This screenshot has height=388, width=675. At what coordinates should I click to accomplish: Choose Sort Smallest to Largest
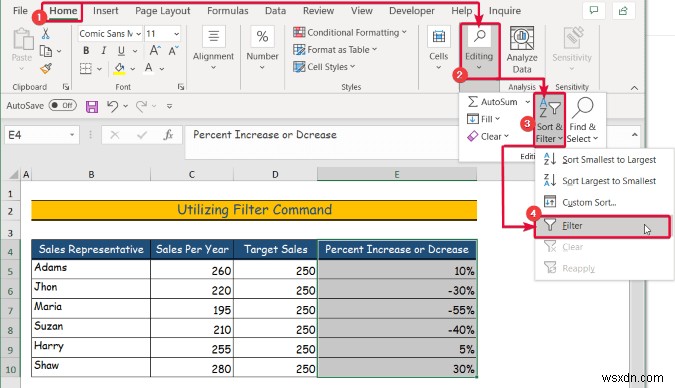(604, 160)
